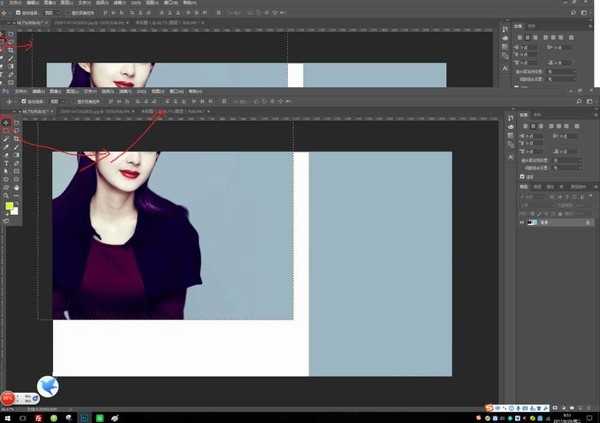Select the Move tool in the toolbox

pos(6,122)
